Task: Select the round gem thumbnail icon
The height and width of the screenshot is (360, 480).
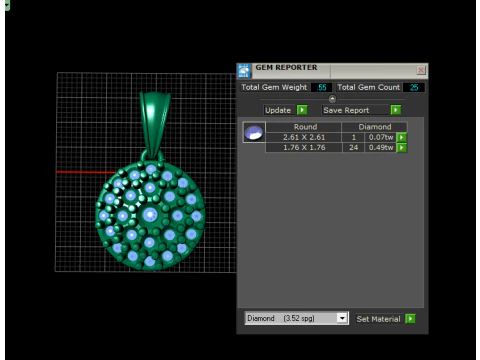Action: click(x=254, y=132)
